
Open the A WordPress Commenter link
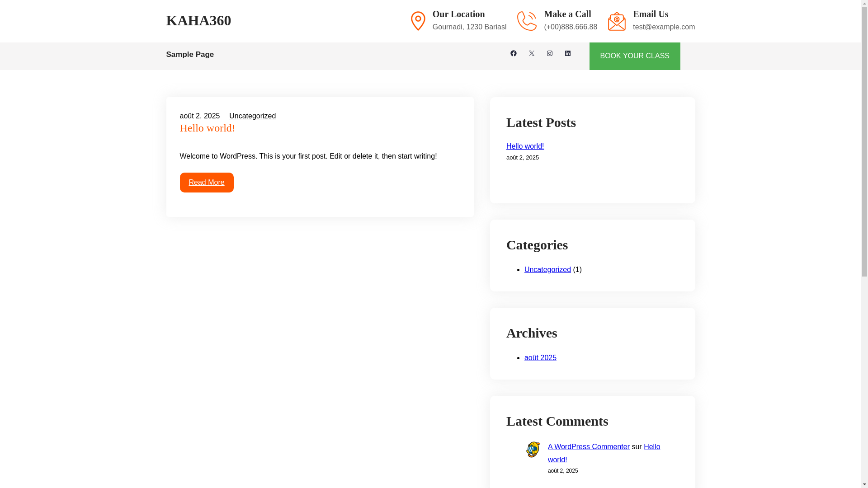pyautogui.click(x=589, y=446)
